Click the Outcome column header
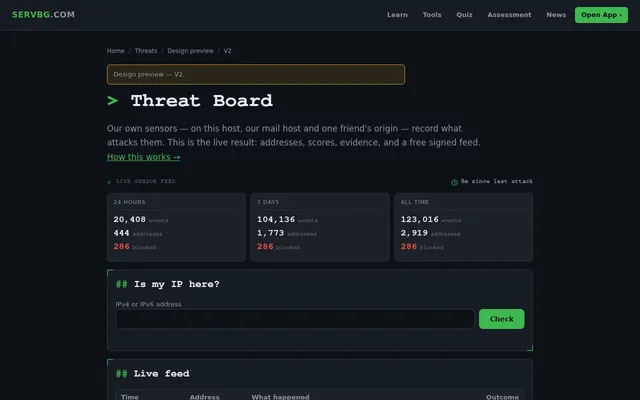 [x=502, y=397]
